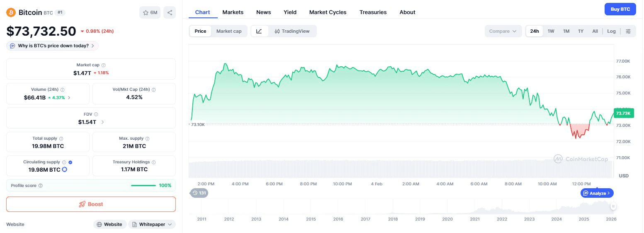
Task: Select the line chart icon
Action: (259, 31)
